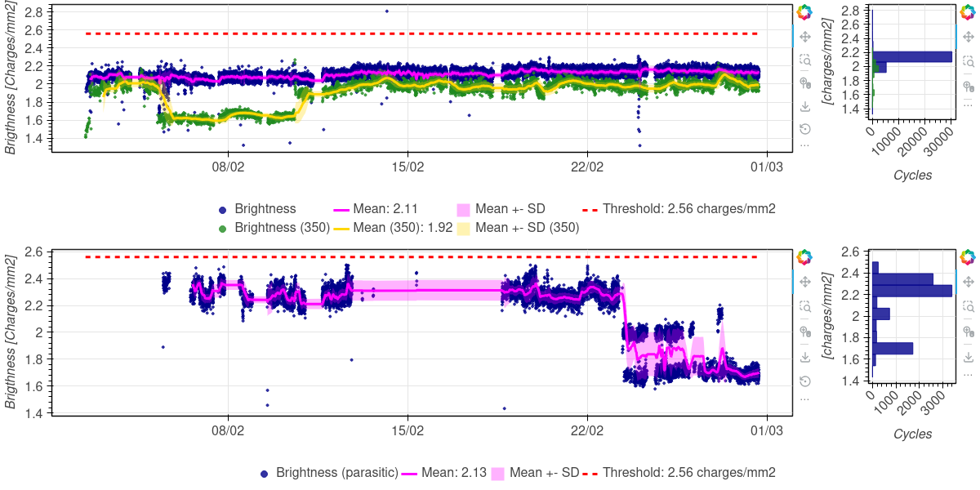Click the Save icon on the top time-series chart toolbar

(804, 106)
